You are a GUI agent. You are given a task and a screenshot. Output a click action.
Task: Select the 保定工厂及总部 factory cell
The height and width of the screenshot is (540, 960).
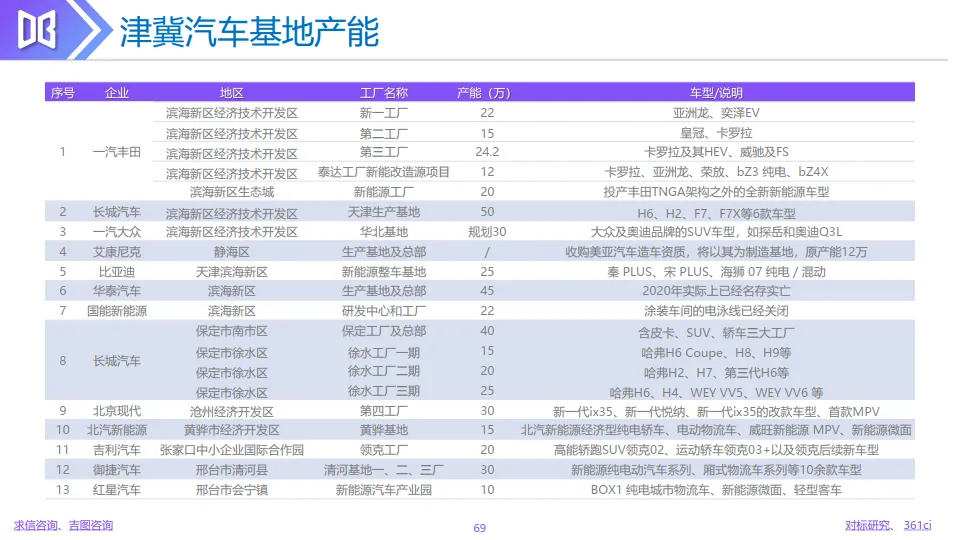point(383,331)
